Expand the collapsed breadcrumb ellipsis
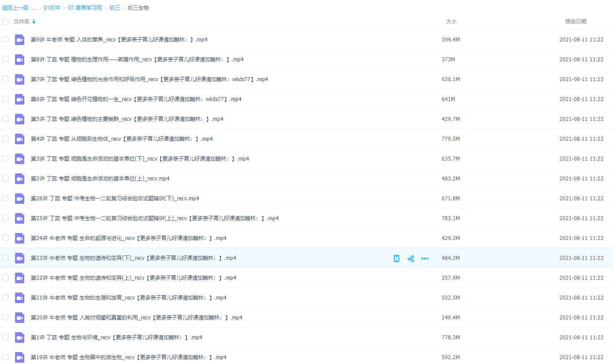The height and width of the screenshot is (364, 613). click(x=34, y=8)
